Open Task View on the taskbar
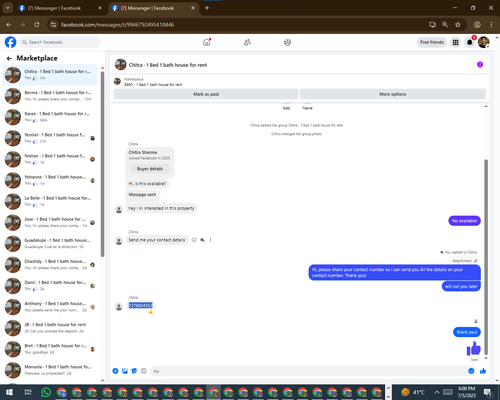500x400 pixels. click(x=28, y=392)
